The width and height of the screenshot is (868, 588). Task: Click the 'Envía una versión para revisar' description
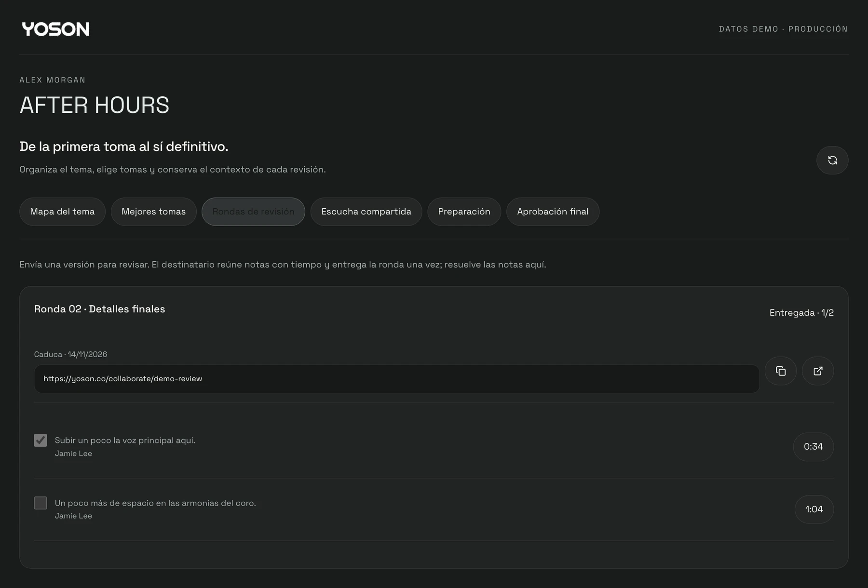tap(283, 265)
